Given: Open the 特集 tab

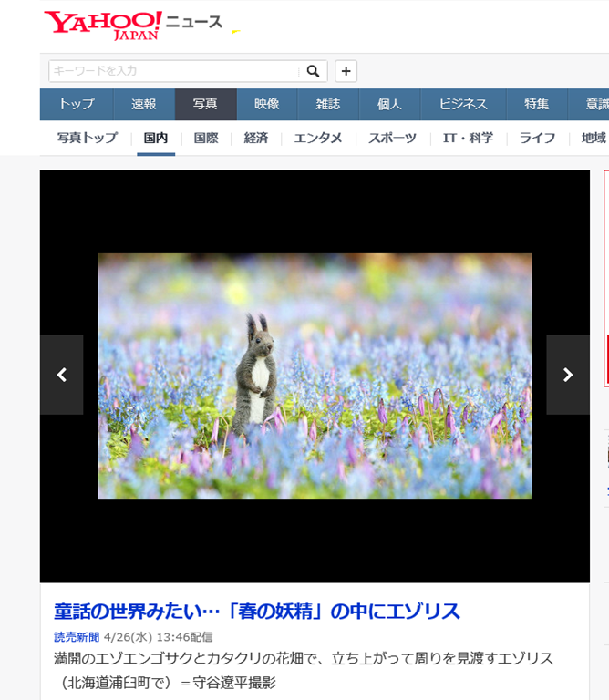Looking at the screenshot, I should coord(537,105).
